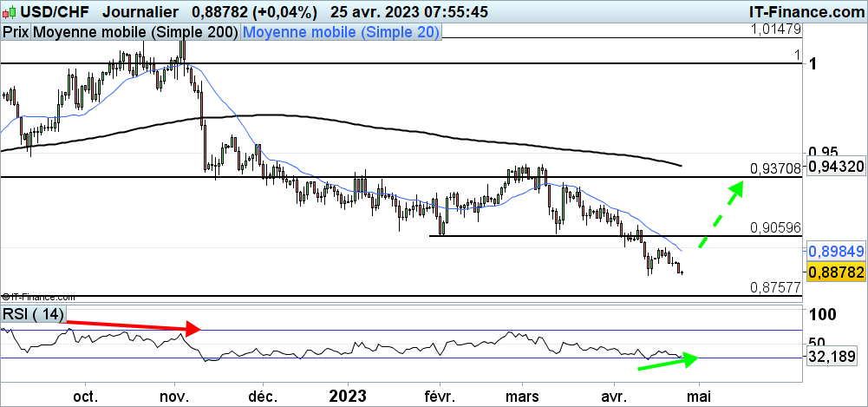Screen dimensions: 868x407
Task: Click the 0,90596 support level label
Action: click(775, 226)
